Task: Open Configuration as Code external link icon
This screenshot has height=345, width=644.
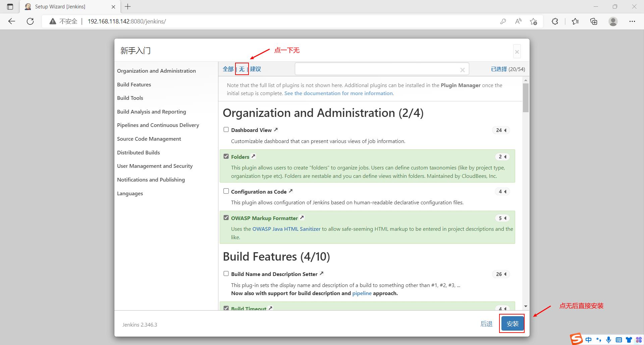Action: click(x=291, y=191)
